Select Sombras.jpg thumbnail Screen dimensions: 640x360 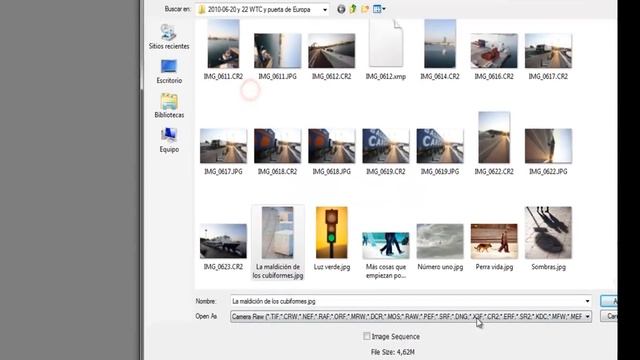tap(548, 233)
